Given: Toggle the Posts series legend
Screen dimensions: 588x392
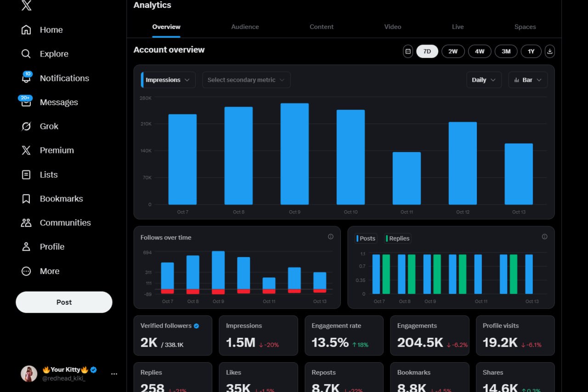Looking at the screenshot, I should [366, 238].
